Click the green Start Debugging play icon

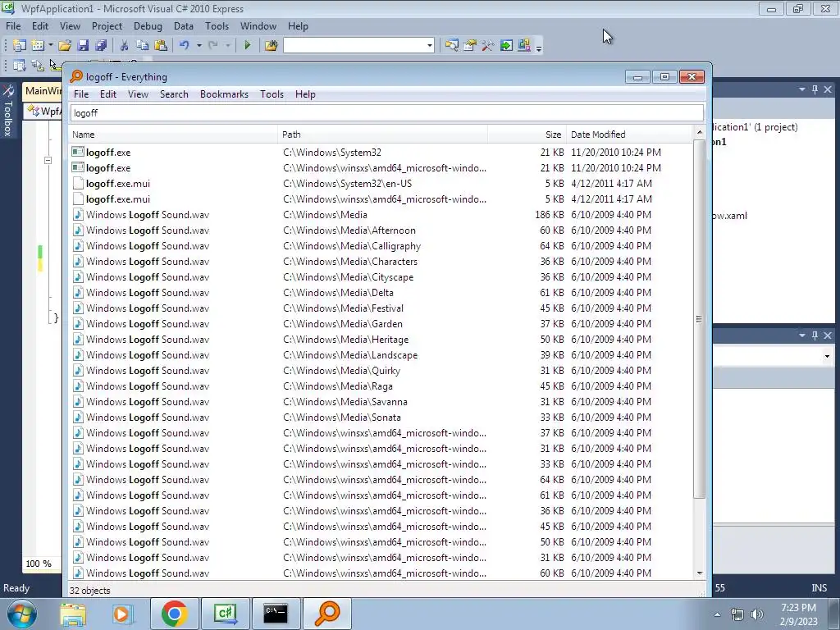[x=248, y=46]
